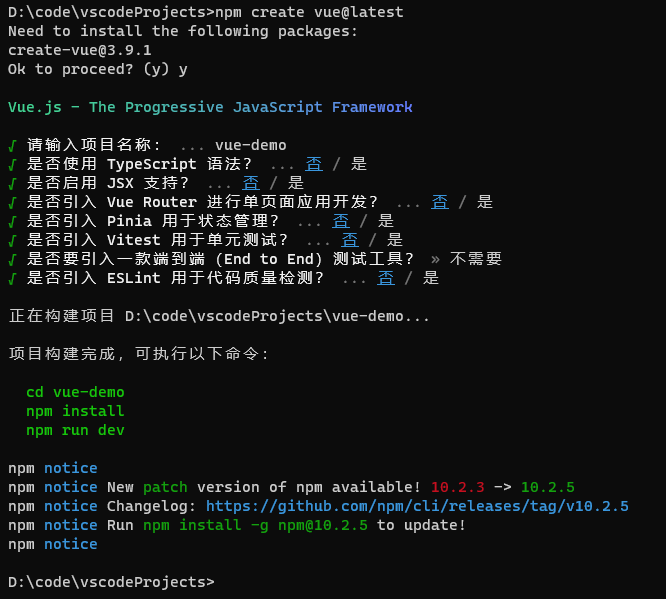Click the green 10.2.5 version after the arrow
This screenshot has width=666, height=599.
click(547, 487)
